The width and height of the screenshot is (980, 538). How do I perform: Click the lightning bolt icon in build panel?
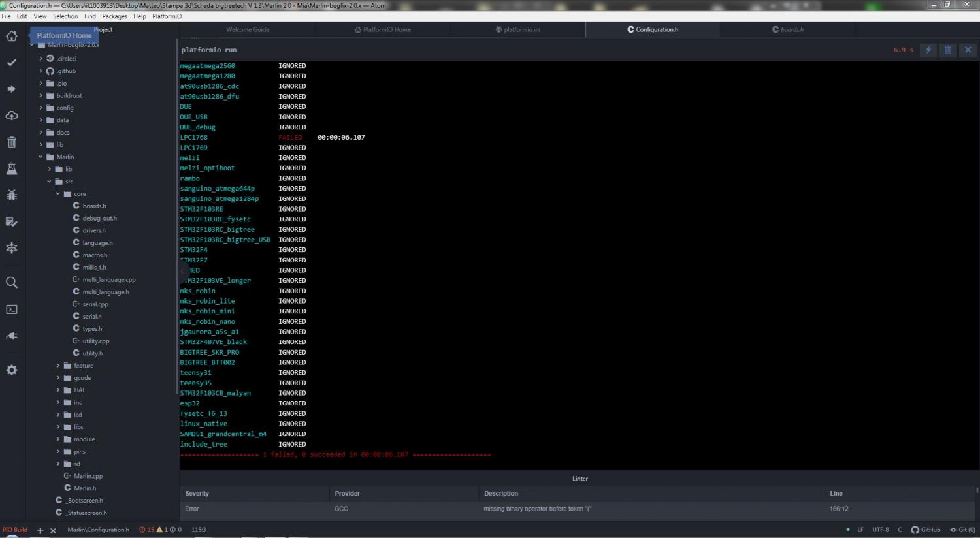(x=928, y=50)
